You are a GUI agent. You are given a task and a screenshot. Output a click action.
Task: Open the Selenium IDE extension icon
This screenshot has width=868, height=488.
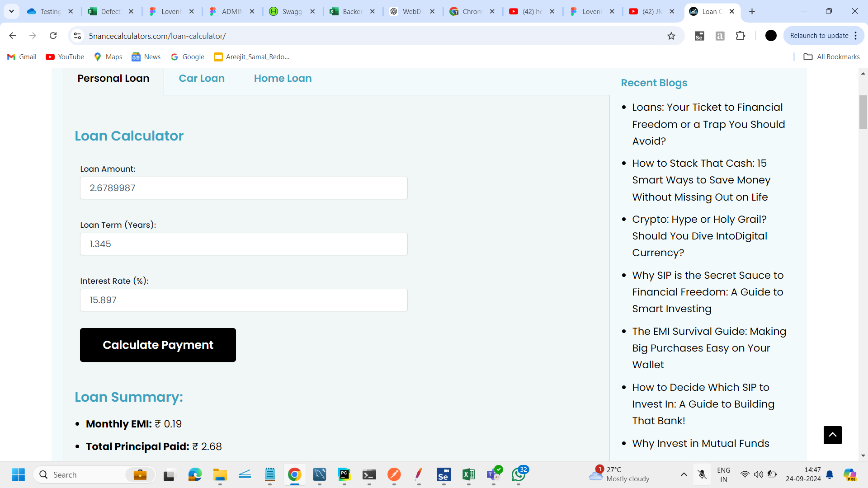(x=699, y=36)
